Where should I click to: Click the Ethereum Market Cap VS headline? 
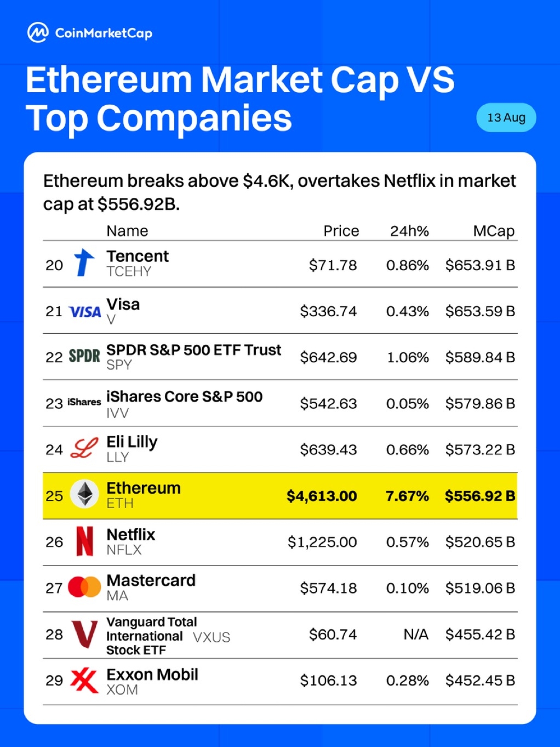tap(240, 79)
